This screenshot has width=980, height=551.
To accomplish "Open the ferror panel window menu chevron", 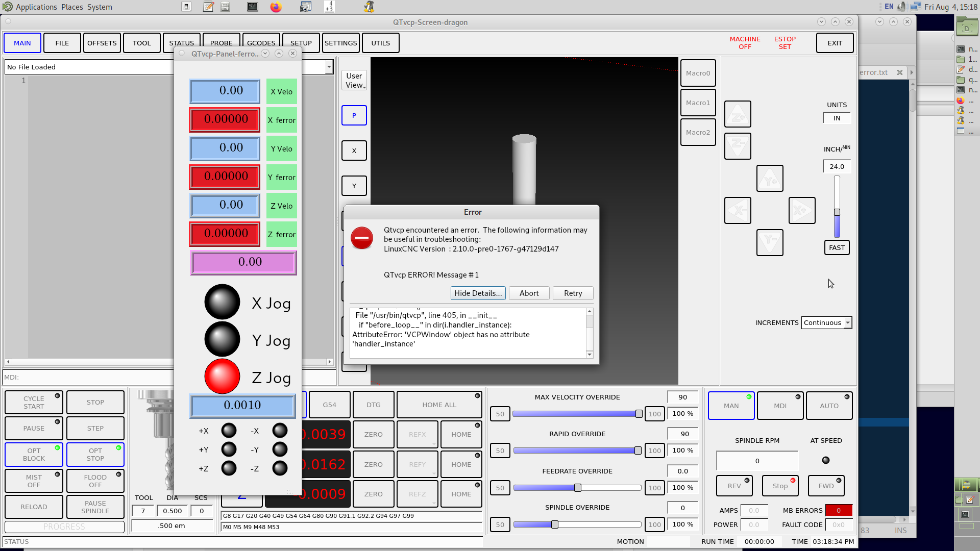I will click(265, 54).
